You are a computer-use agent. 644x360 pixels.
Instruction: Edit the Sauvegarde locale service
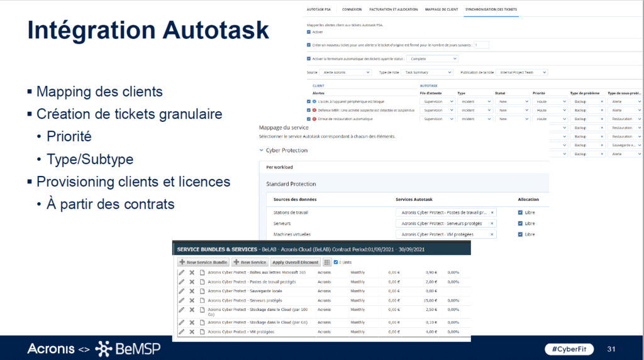[182, 291]
